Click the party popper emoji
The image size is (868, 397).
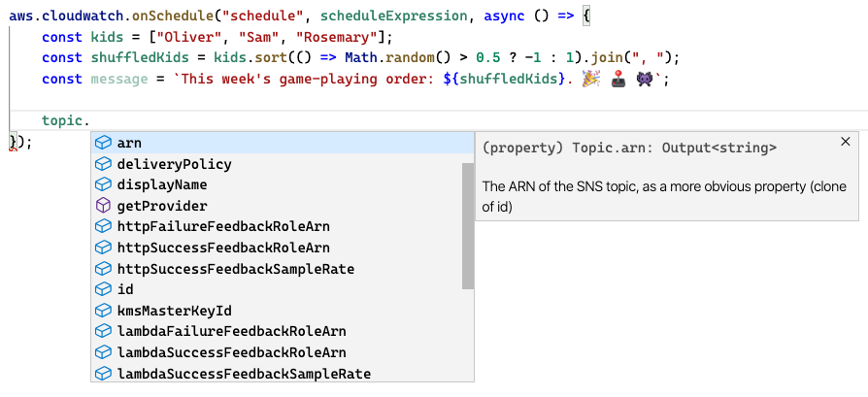point(590,80)
